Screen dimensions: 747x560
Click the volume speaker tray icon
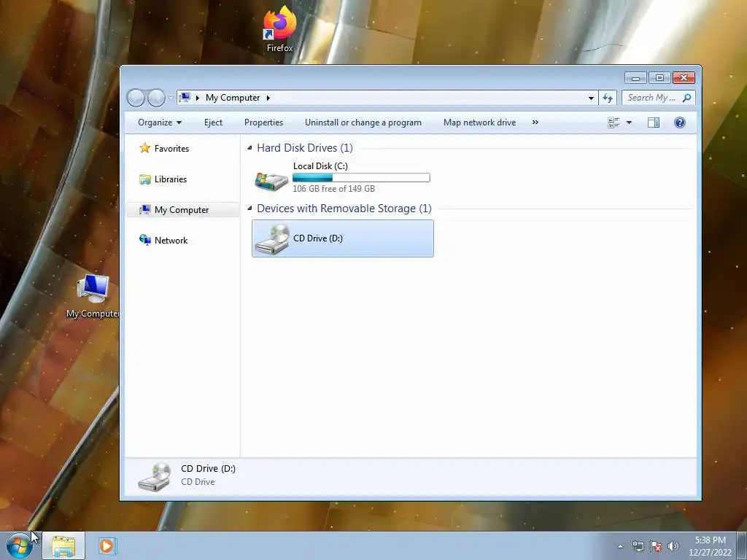(x=673, y=546)
